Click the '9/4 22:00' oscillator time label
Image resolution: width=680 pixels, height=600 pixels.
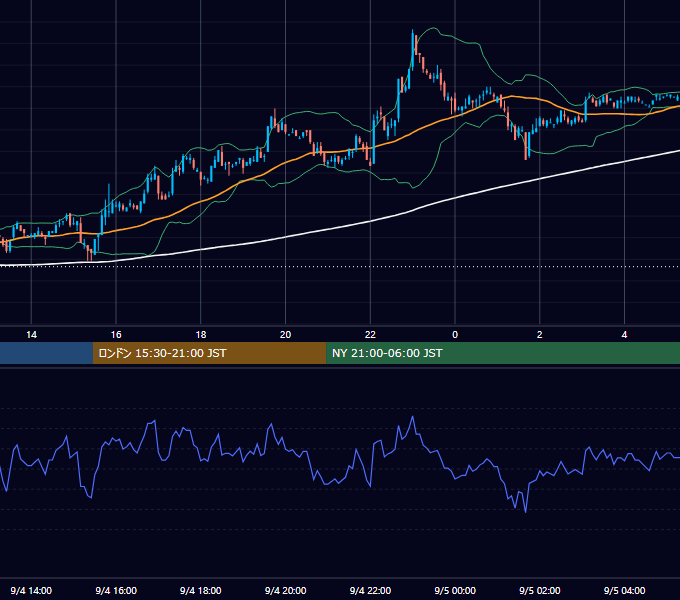click(x=370, y=590)
